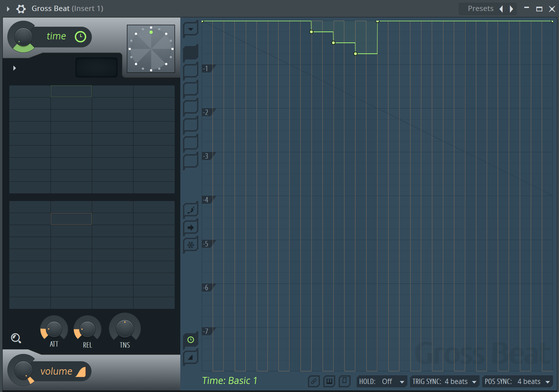Select the green-outlined time preset slot
This screenshot has width=559, height=392.
[x=71, y=91]
